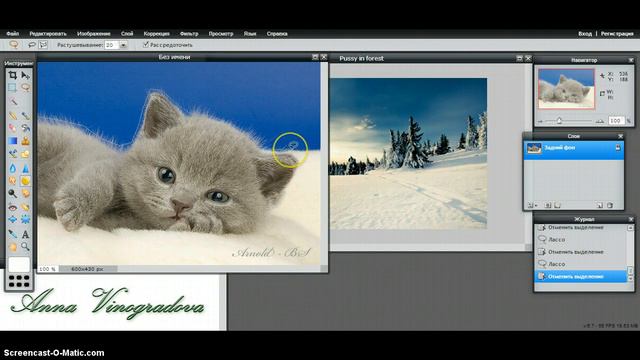The height and width of the screenshot is (360, 640).
Task: Click the Вход login link
Action: pyautogui.click(x=585, y=34)
